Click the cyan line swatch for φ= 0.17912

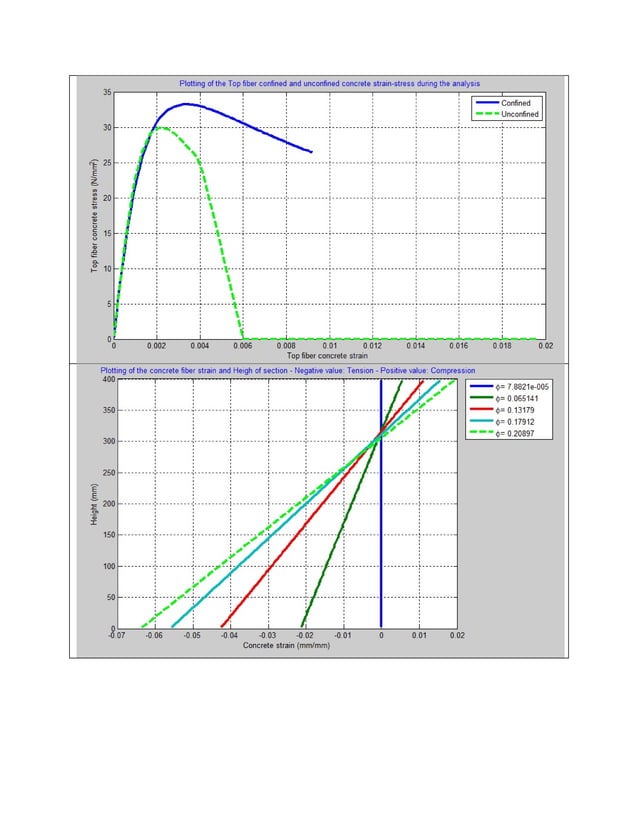482,421
